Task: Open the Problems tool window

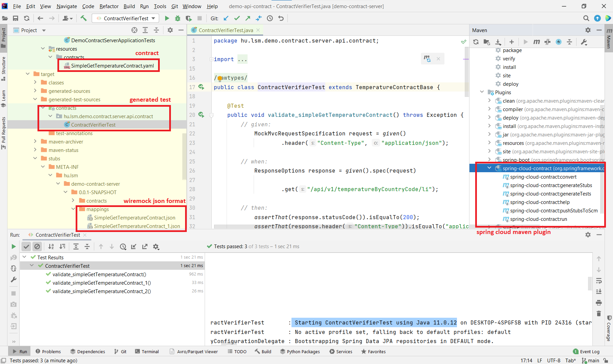Action: tap(48, 352)
